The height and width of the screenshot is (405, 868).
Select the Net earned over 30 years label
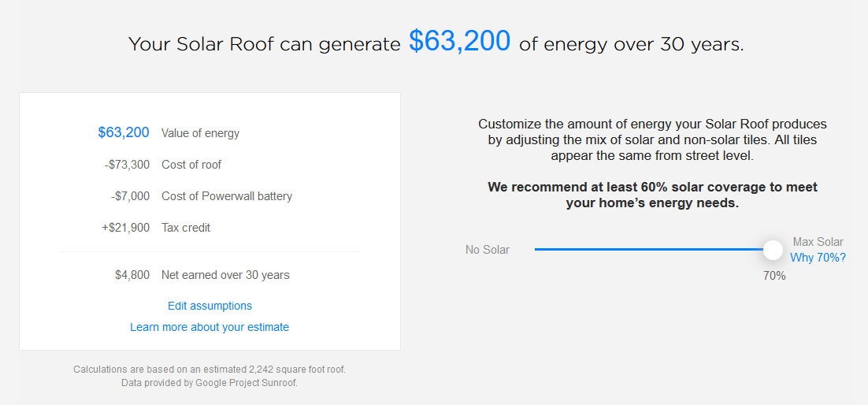pyautogui.click(x=225, y=275)
